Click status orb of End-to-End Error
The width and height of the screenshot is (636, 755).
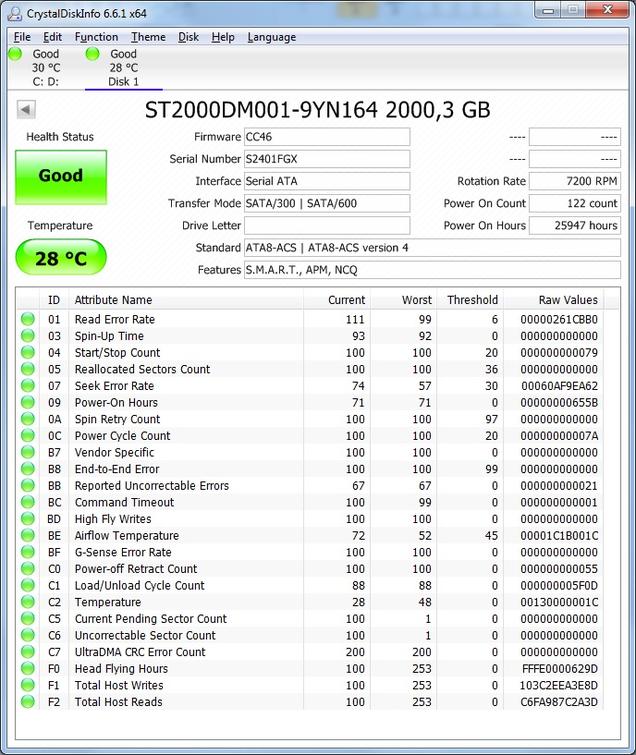point(28,469)
